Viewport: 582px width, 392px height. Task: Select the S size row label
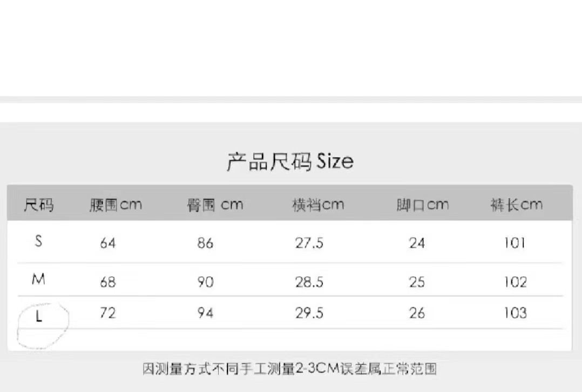tap(38, 241)
